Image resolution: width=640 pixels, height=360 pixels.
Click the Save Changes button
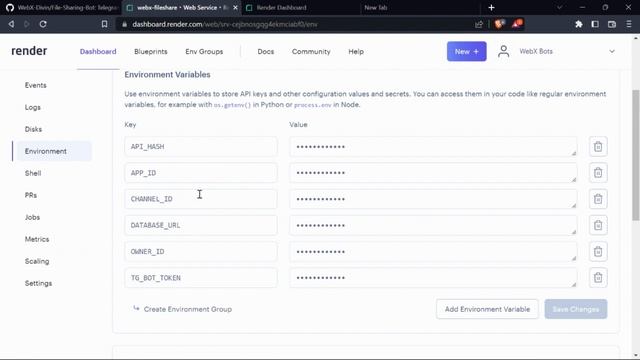point(576,309)
